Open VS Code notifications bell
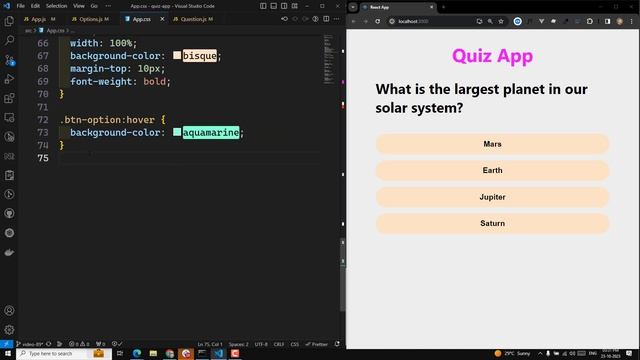640x360 pixels. tap(337, 344)
